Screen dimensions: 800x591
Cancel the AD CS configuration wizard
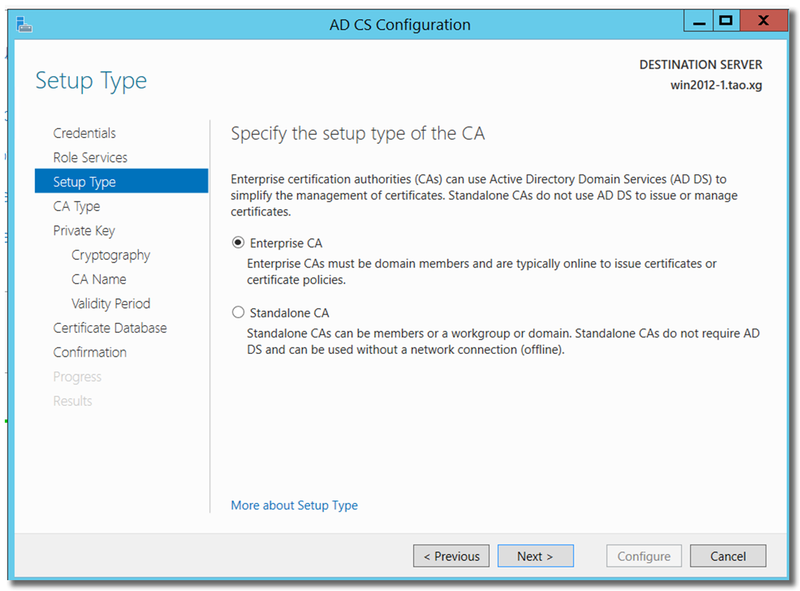click(x=728, y=556)
